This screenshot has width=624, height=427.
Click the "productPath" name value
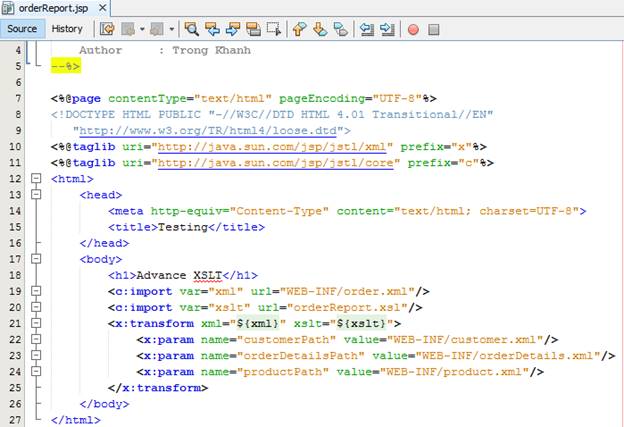[283, 372]
